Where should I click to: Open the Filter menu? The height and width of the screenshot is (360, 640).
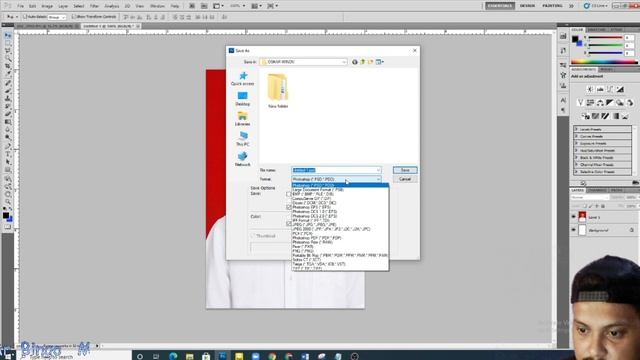click(94, 6)
